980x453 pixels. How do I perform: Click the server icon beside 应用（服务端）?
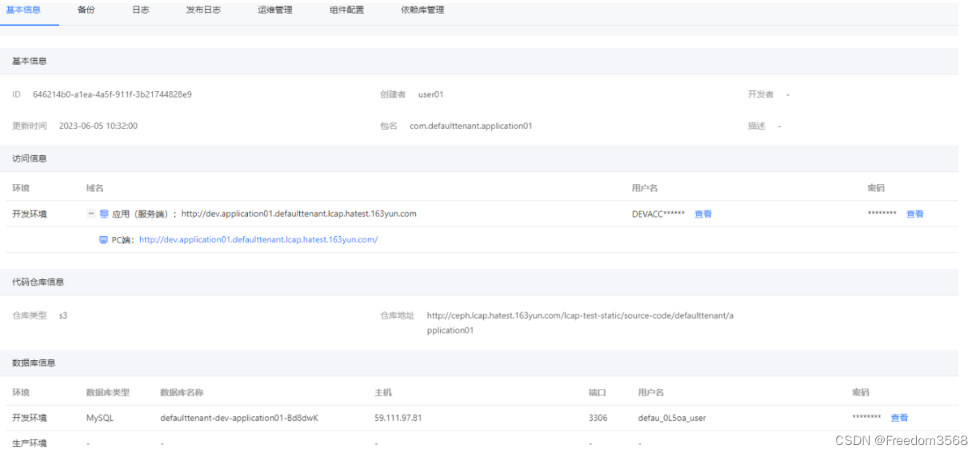(x=104, y=214)
